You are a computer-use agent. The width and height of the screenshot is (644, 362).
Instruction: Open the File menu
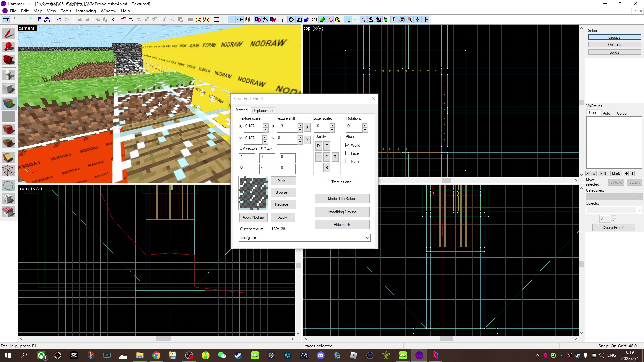13,11
